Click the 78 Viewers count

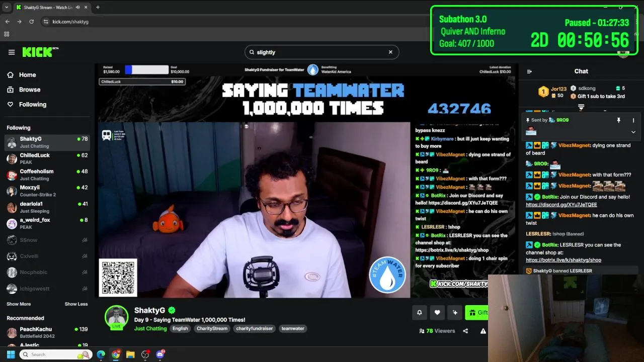click(x=437, y=331)
